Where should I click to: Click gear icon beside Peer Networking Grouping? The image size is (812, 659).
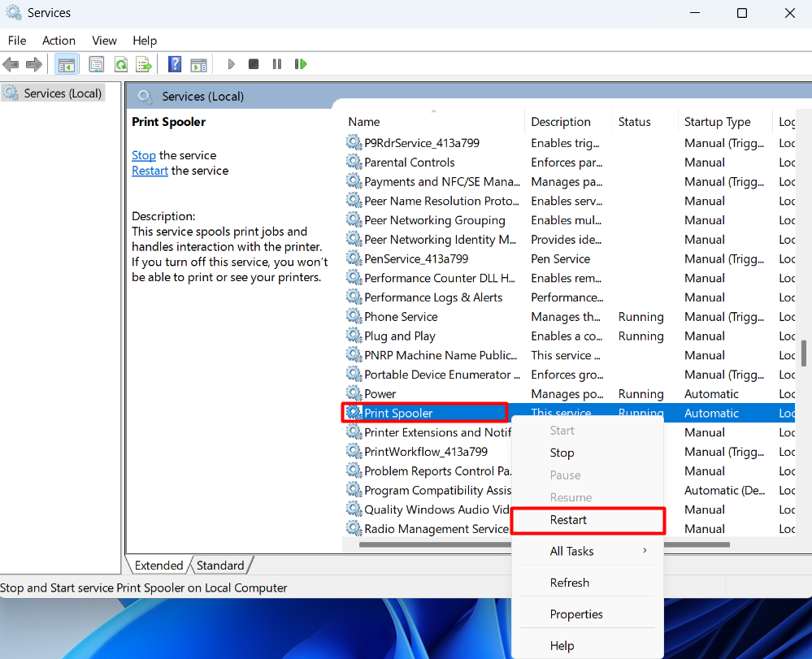(x=354, y=220)
